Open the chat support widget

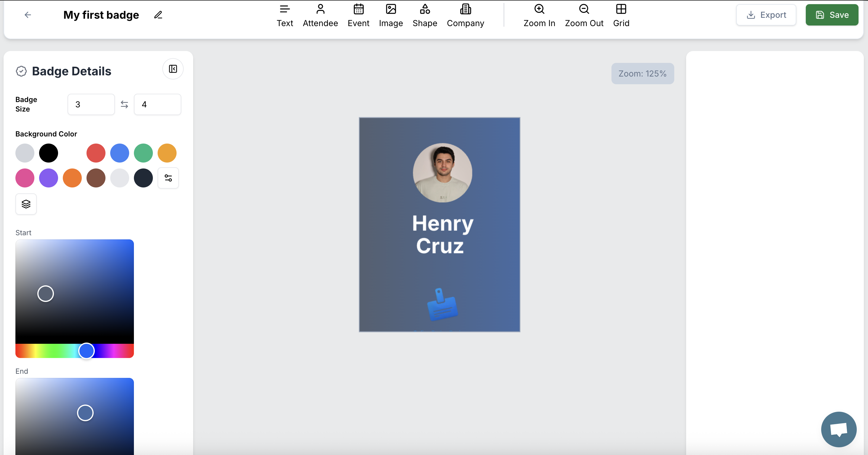coord(838,429)
